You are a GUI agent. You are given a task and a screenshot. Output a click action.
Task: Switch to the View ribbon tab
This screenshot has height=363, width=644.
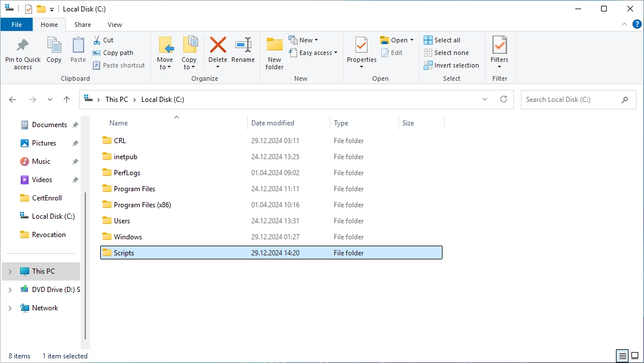114,25
